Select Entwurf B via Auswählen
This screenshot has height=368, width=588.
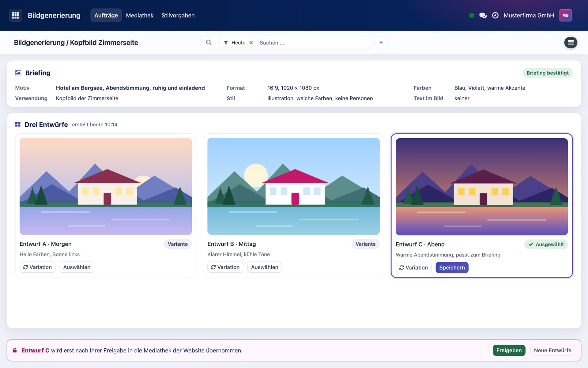[265, 267]
